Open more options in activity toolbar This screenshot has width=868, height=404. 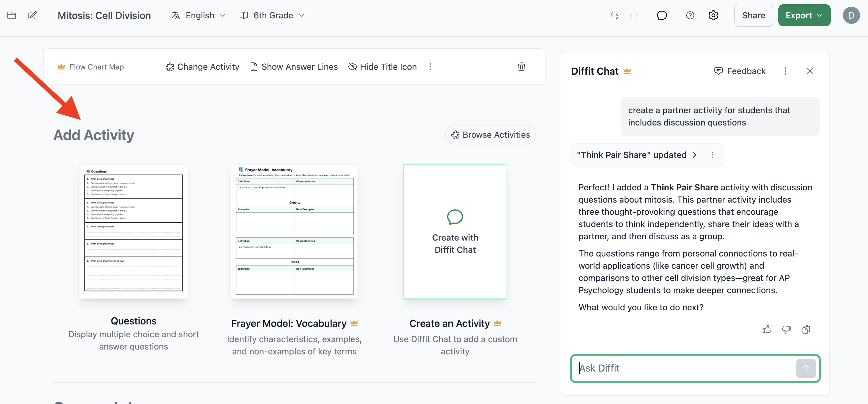tap(430, 67)
